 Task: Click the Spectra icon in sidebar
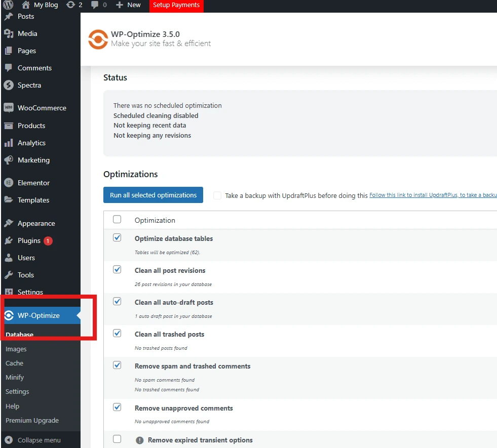click(8, 85)
